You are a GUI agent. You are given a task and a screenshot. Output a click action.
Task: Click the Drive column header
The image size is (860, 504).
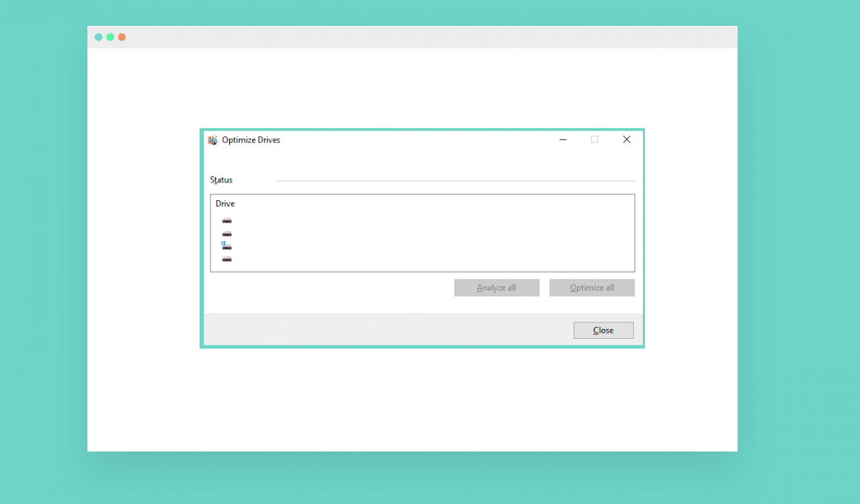225,204
